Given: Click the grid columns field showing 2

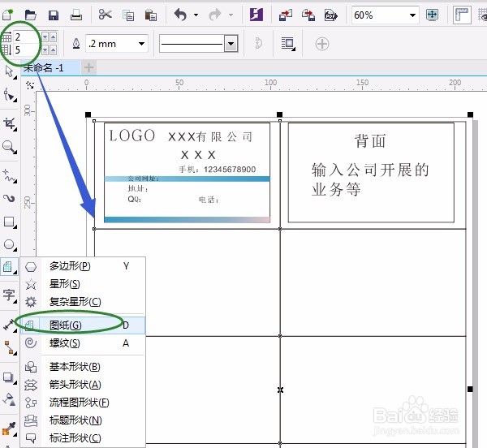Looking at the screenshot, I should coord(26,37).
